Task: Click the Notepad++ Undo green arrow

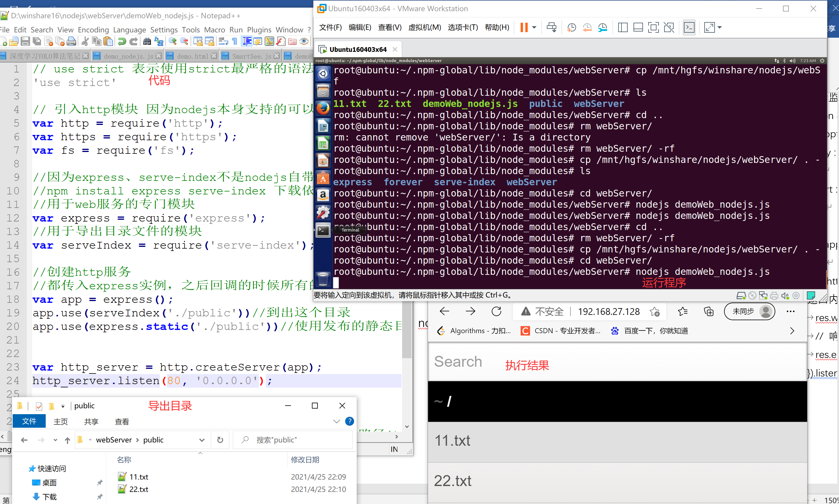Action: (x=122, y=42)
